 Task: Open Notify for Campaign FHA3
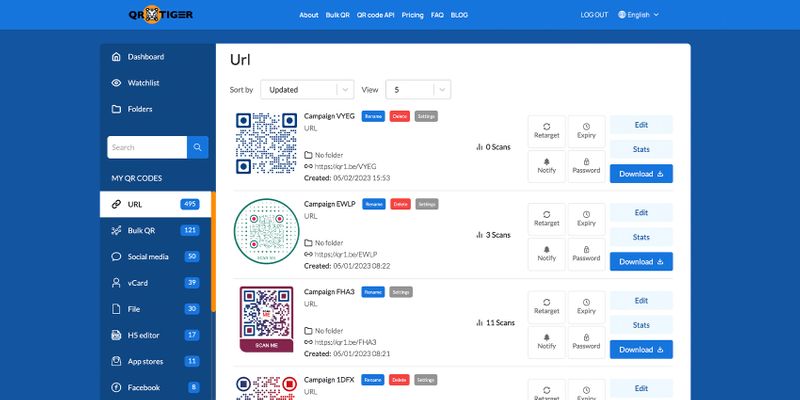(546, 342)
